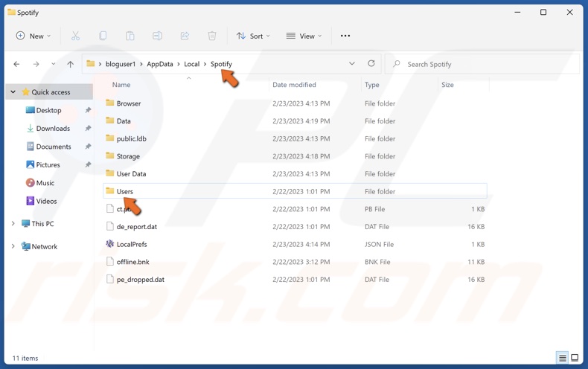Click the Delete trash can icon

click(212, 36)
